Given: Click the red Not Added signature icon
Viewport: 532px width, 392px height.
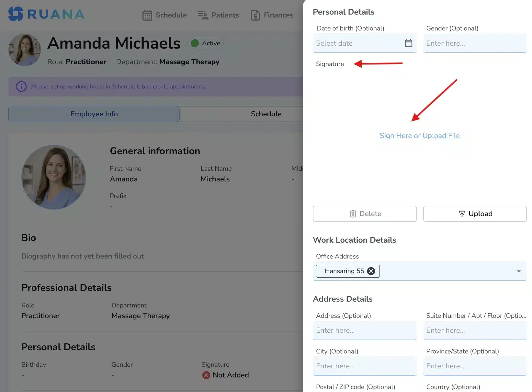Looking at the screenshot, I should pos(206,375).
